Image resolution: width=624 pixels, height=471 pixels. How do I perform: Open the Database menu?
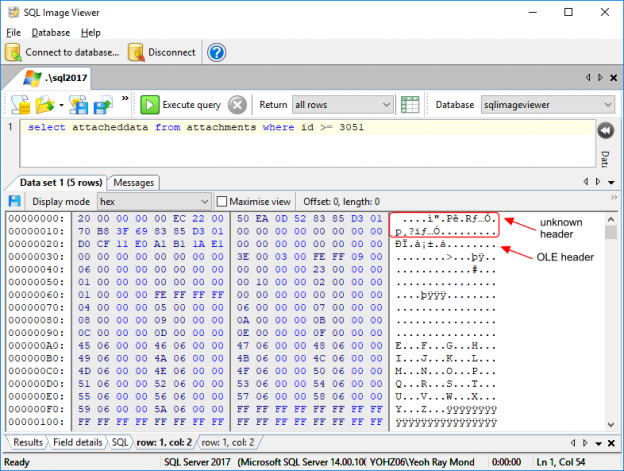[51, 33]
